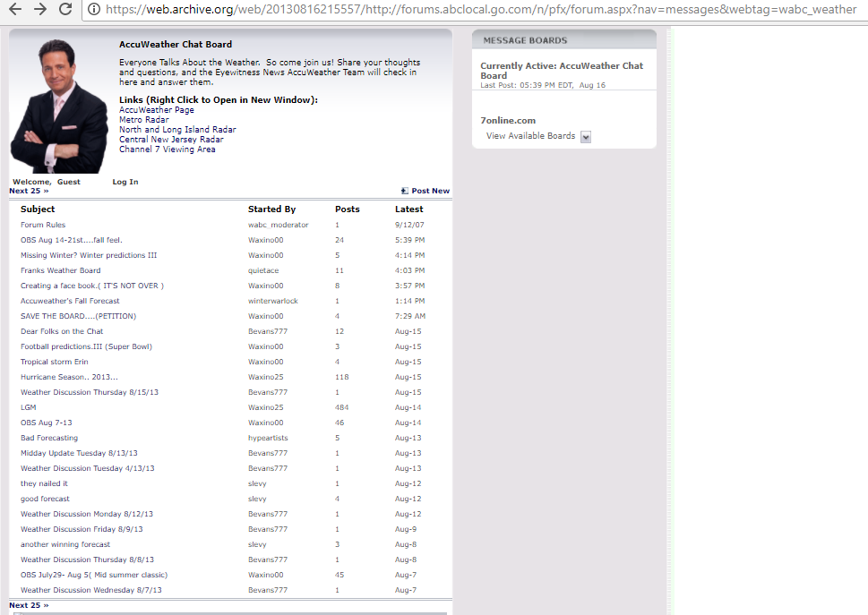
Task: Click quietace in Started By column
Action: [263, 270]
